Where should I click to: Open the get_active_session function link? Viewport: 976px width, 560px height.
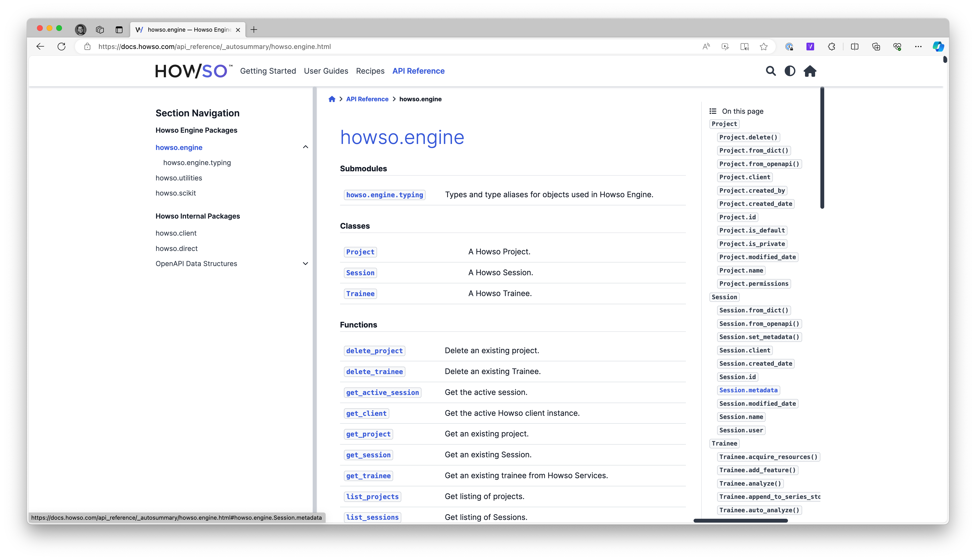click(x=382, y=392)
